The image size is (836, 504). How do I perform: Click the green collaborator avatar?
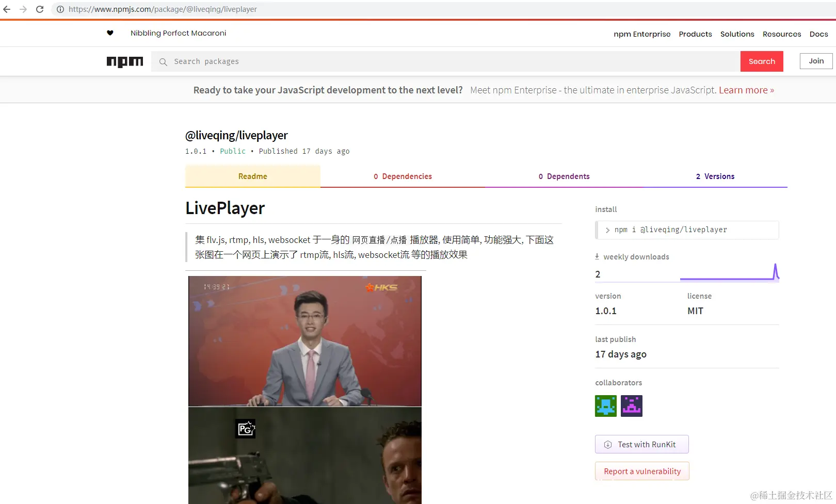point(606,406)
